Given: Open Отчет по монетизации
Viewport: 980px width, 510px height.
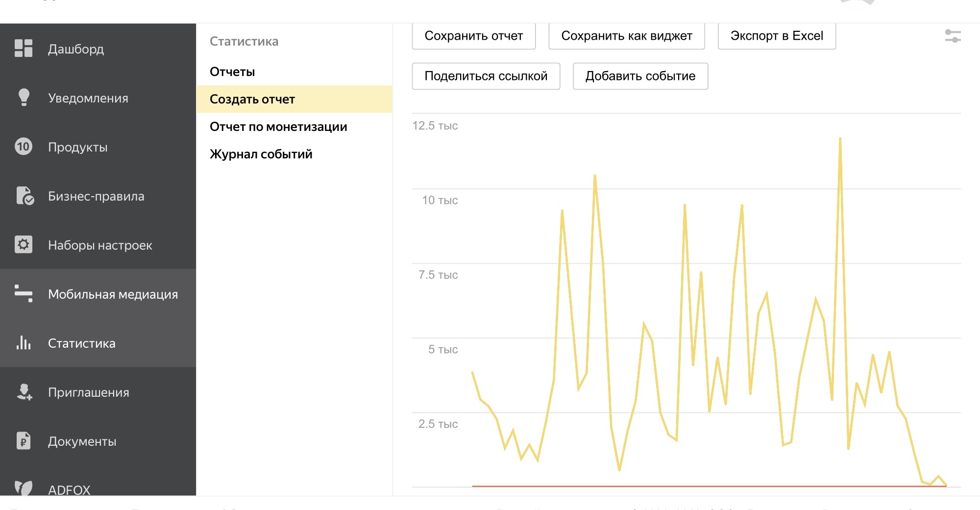Looking at the screenshot, I should coord(278,127).
